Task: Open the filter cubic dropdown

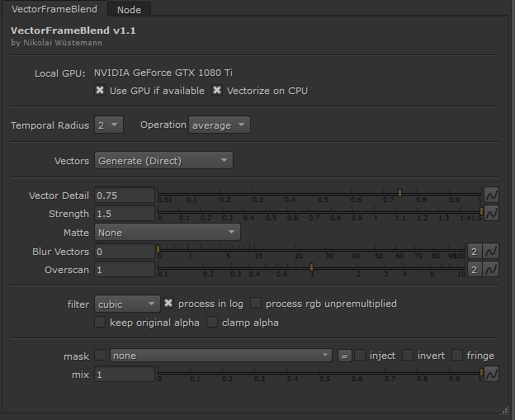Action: (x=126, y=304)
